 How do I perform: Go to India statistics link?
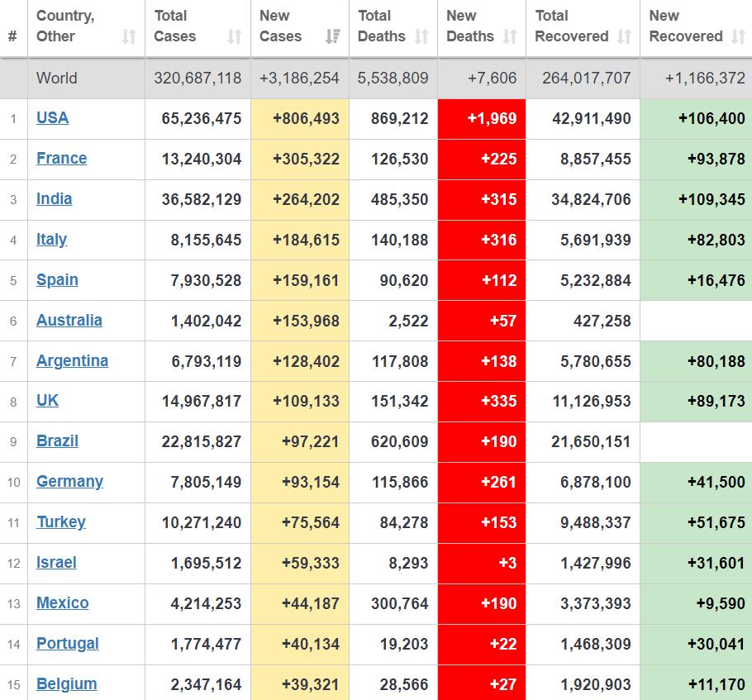coord(54,199)
